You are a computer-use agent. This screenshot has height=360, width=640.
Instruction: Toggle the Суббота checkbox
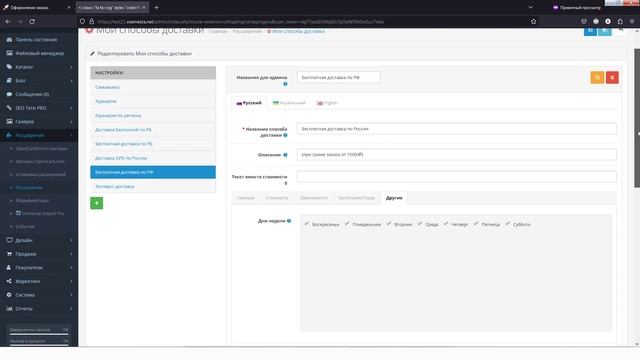coord(508,224)
